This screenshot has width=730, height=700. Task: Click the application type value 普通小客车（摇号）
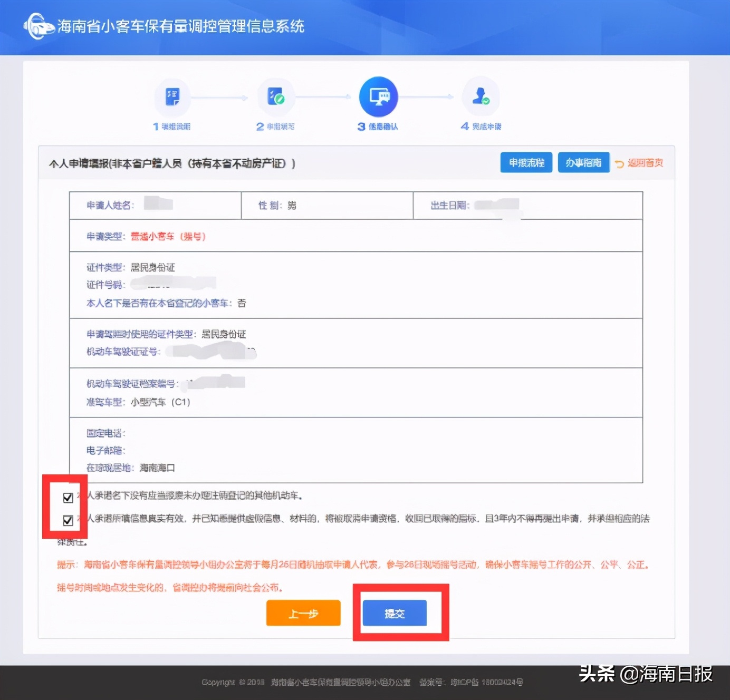click(168, 237)
